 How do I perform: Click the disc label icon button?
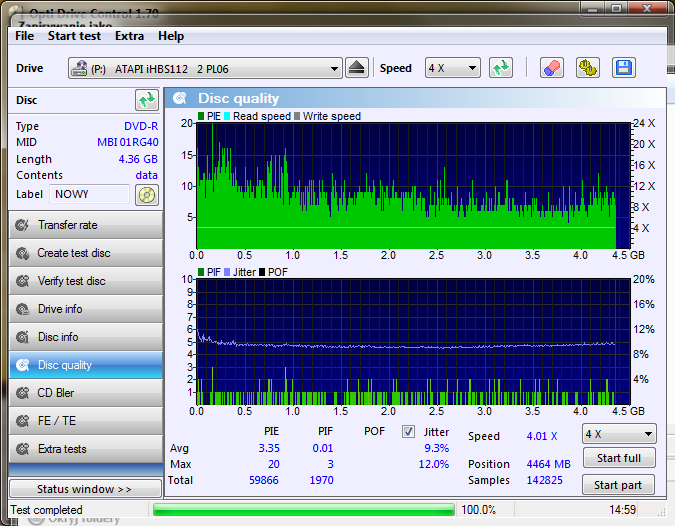click(x=147, y=195)
